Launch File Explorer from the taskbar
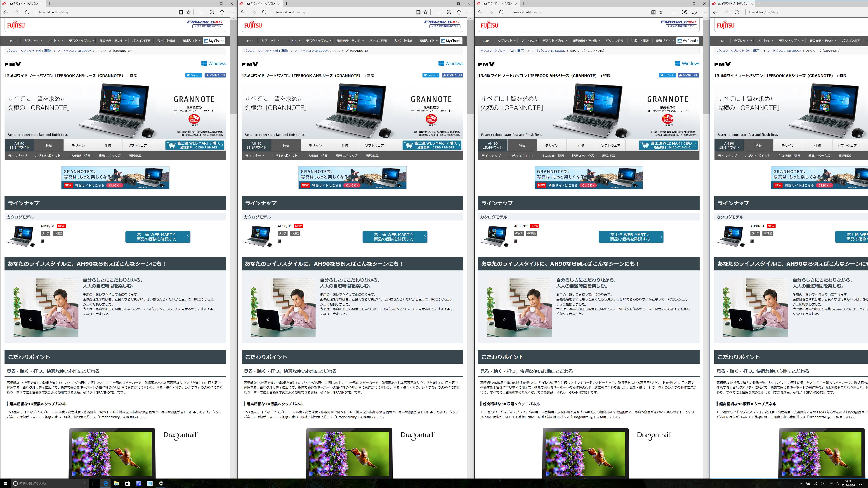868x488 pixels. [116, 483]
